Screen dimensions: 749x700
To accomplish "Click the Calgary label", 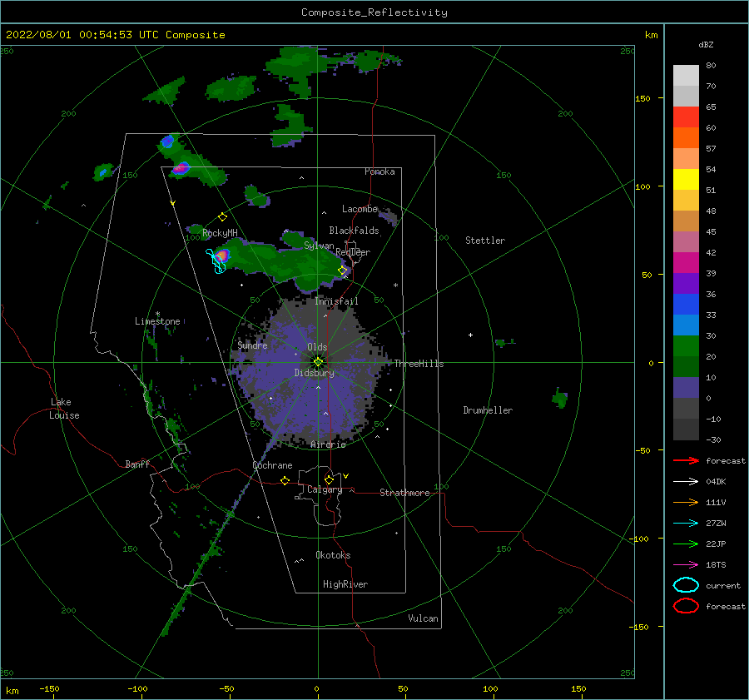I will [x=325, y=489].
